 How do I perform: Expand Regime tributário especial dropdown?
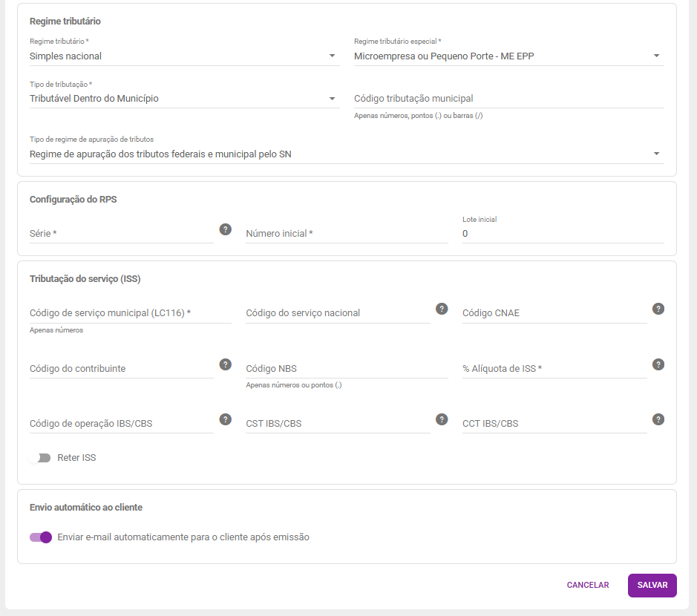pos(509,56)
